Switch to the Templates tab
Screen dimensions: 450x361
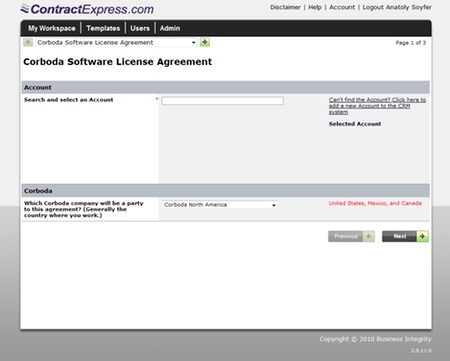coord(103,28)
